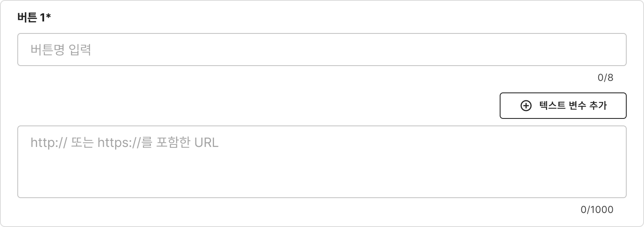This screenshot has height=227, width=644.
Task: Click the plus circle icon
Action: coord(526,106)
